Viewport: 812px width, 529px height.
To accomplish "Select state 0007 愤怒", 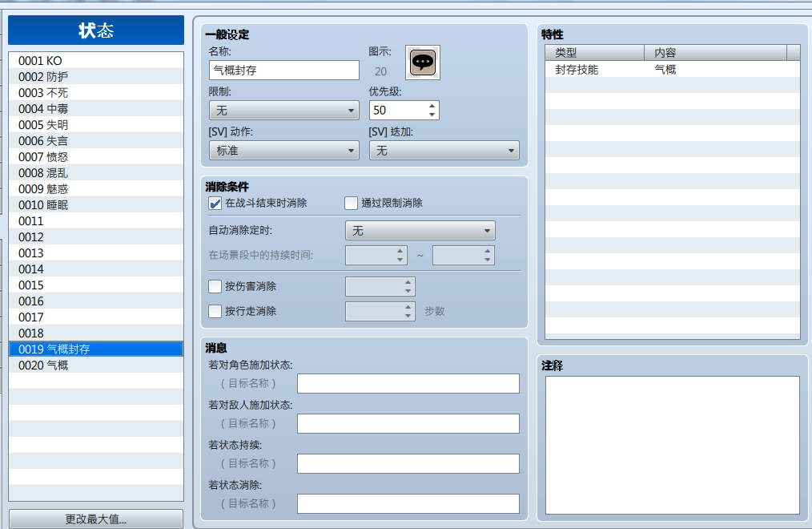I will pos(96,157).
